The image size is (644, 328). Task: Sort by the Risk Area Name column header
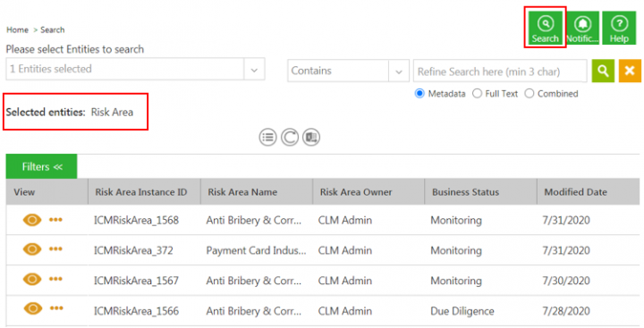[242, 192]
